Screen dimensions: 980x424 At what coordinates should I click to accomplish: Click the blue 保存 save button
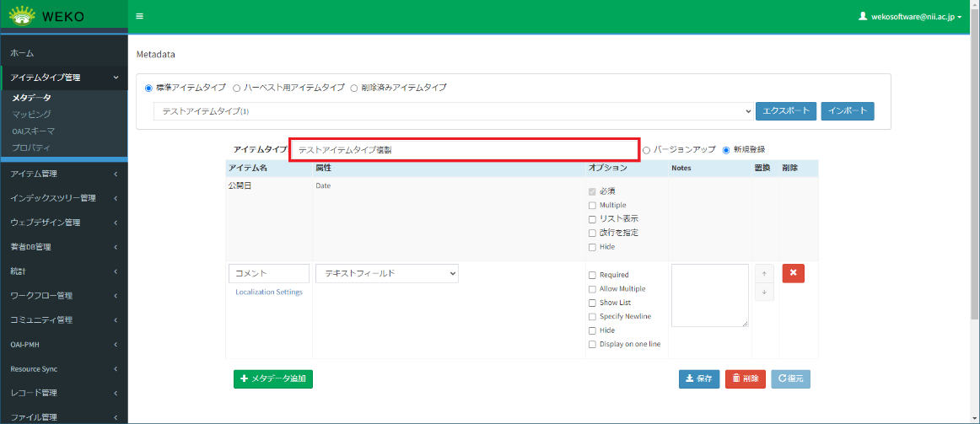[x=699, y=378]
